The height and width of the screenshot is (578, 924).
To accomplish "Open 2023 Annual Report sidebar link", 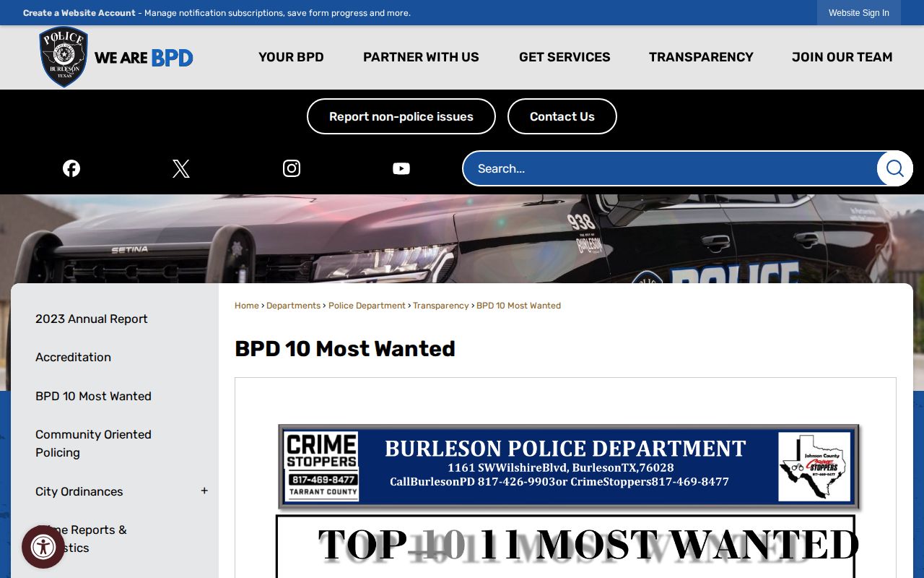I will click(x=92, y=319).
